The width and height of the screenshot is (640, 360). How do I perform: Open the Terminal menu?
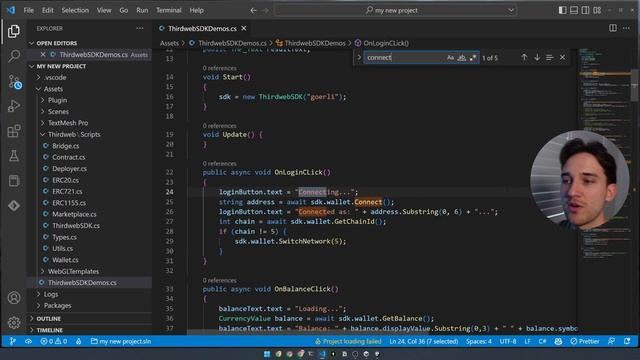[168, 10]
